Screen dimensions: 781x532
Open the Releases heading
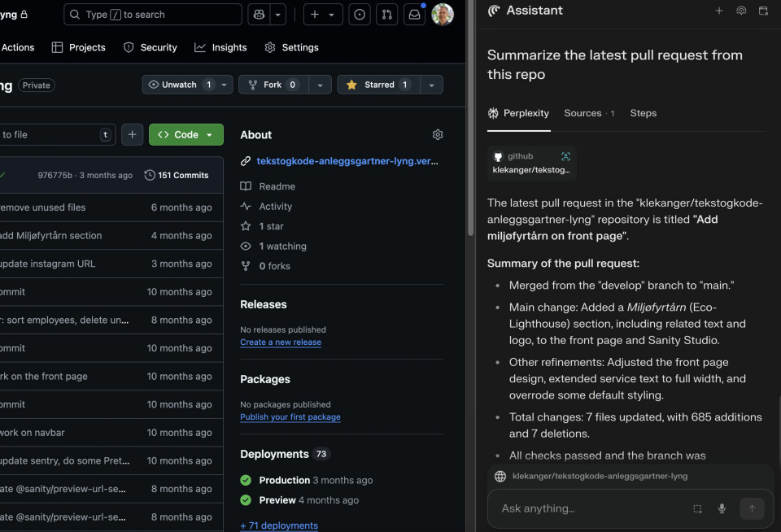(x=264, y=304)
